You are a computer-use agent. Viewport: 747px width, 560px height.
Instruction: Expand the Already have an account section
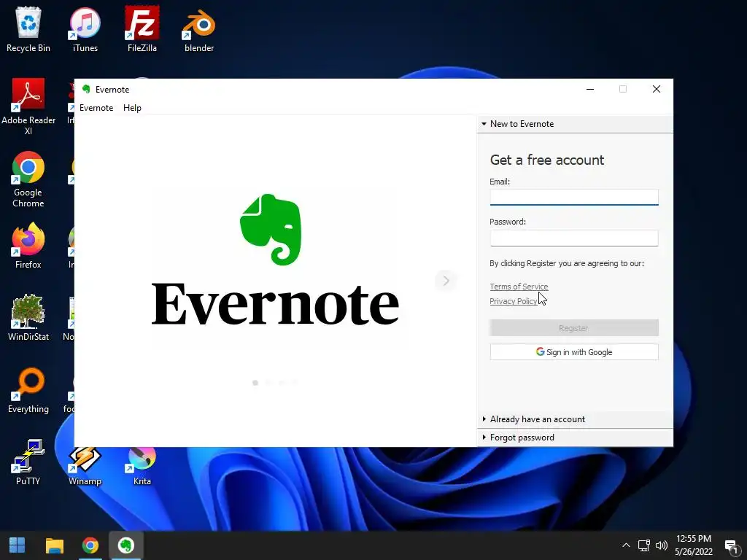point(575,419)
